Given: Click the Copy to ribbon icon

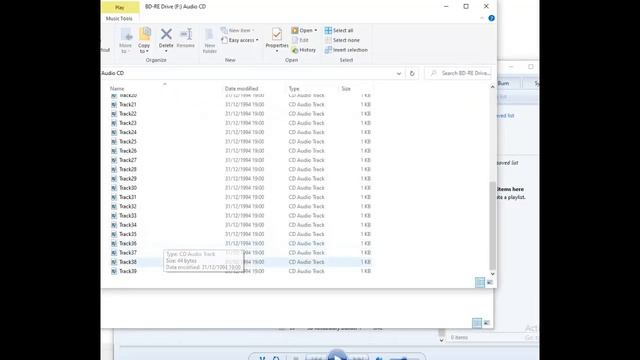Looking at the screenshot, I should [x=144, y=40].
